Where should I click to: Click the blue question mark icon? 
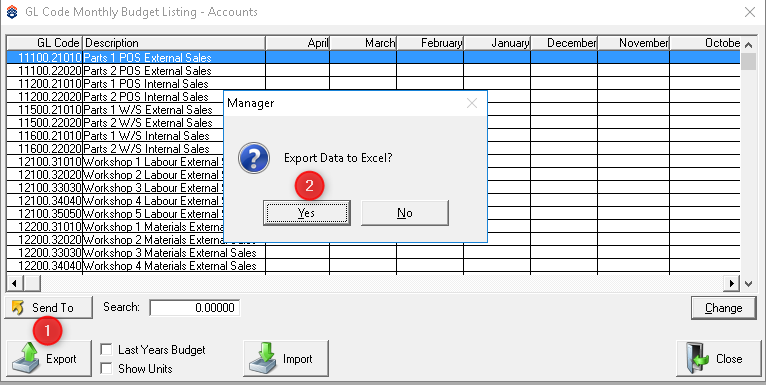click(254, 158)
